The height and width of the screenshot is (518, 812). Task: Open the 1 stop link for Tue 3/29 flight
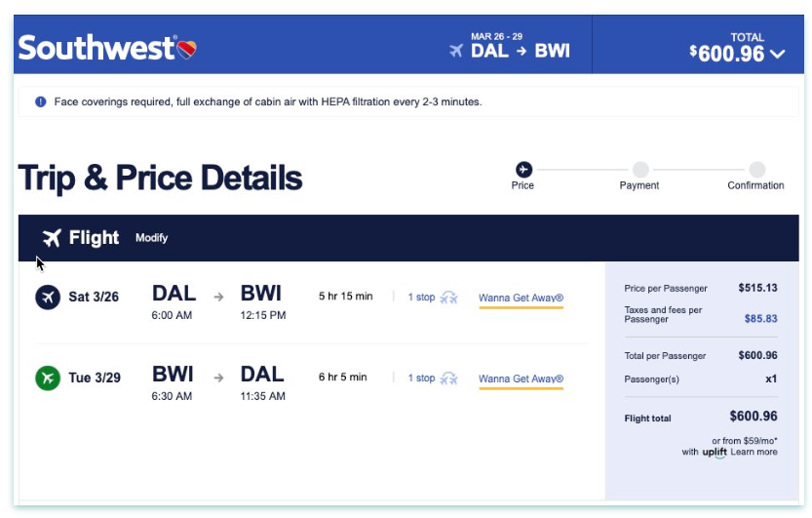coord(421,379)
